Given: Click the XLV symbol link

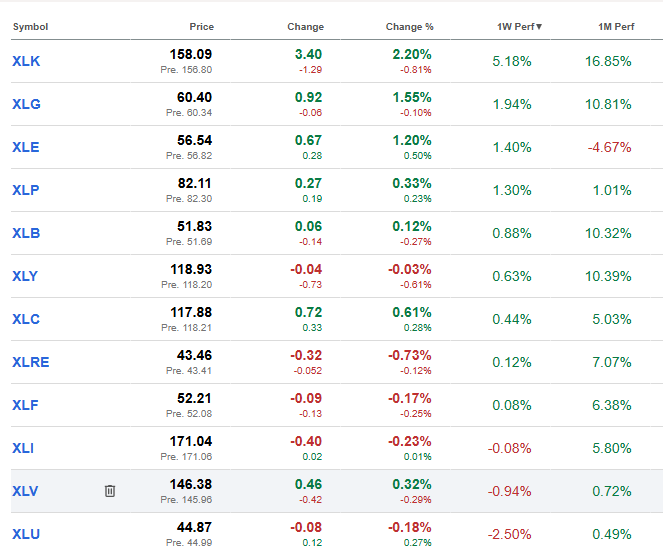Looking at the screenshot, I should tap(26, 492).
